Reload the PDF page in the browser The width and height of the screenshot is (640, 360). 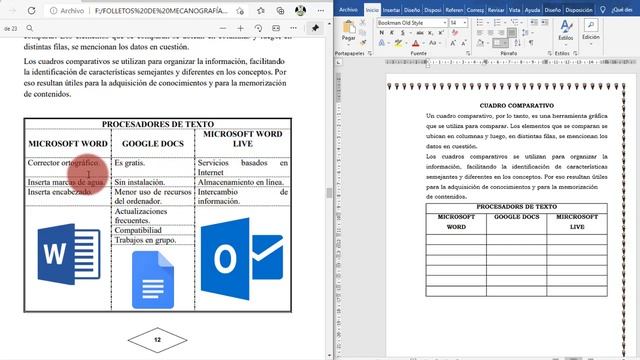(x=31, y=11)
